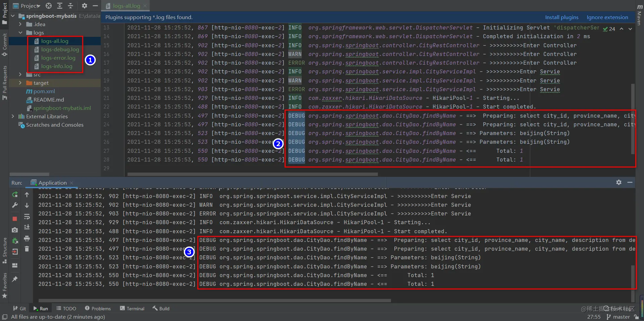Screen dimensions: 644x321
Task: Minimize the Run tool window
Action: coord(630,182)
